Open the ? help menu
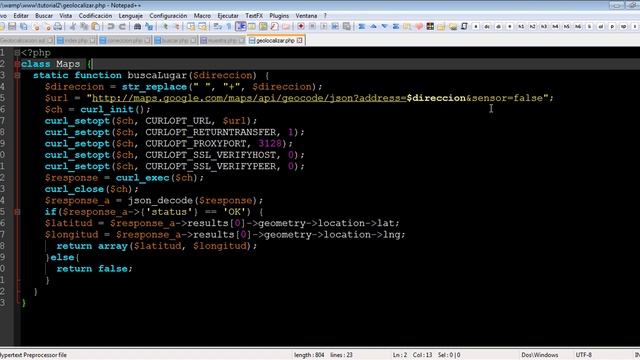 pyautogui.click(x=325, y=16)
